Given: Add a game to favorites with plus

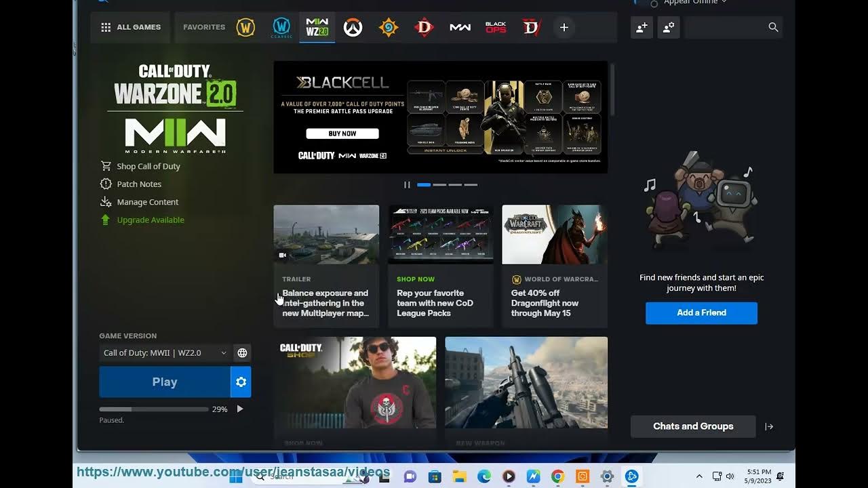Looking at the screenshot, I should click(x=564, y=27).
